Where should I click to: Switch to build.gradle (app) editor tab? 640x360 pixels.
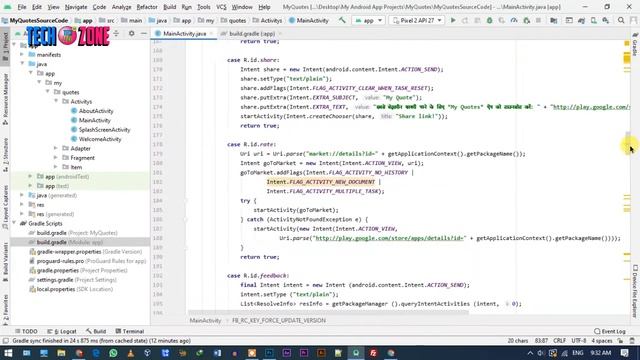pos(251,33)
